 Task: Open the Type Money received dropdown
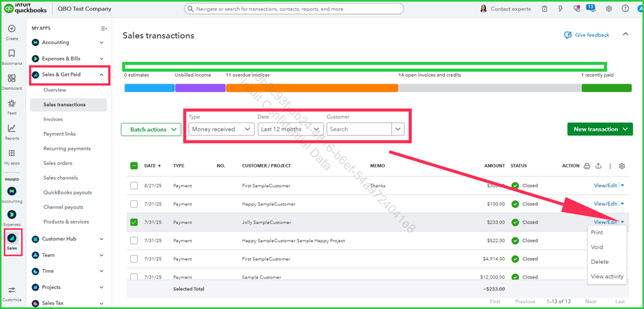tap(221, 129)
